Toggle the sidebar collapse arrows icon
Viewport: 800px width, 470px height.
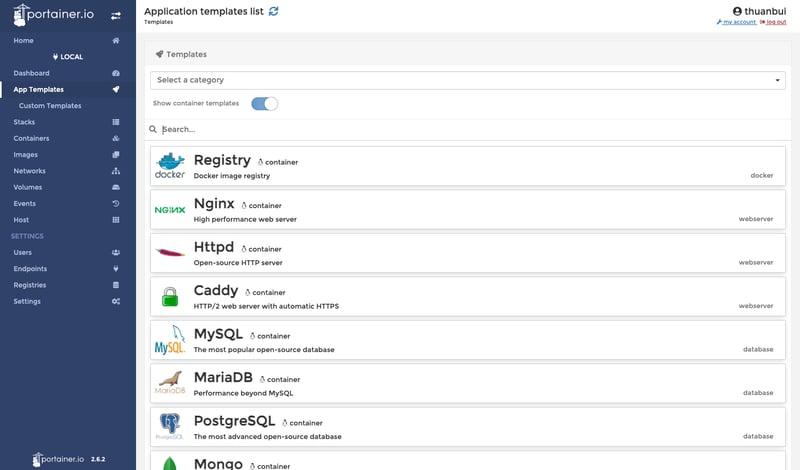click(x=116, y=15)
